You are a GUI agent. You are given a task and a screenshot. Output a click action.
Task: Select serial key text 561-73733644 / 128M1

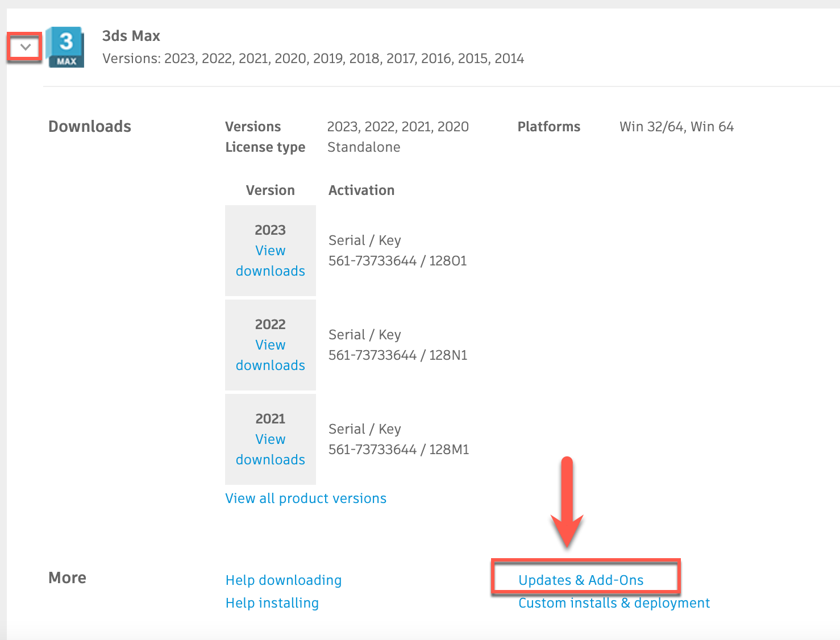[399, 450]
